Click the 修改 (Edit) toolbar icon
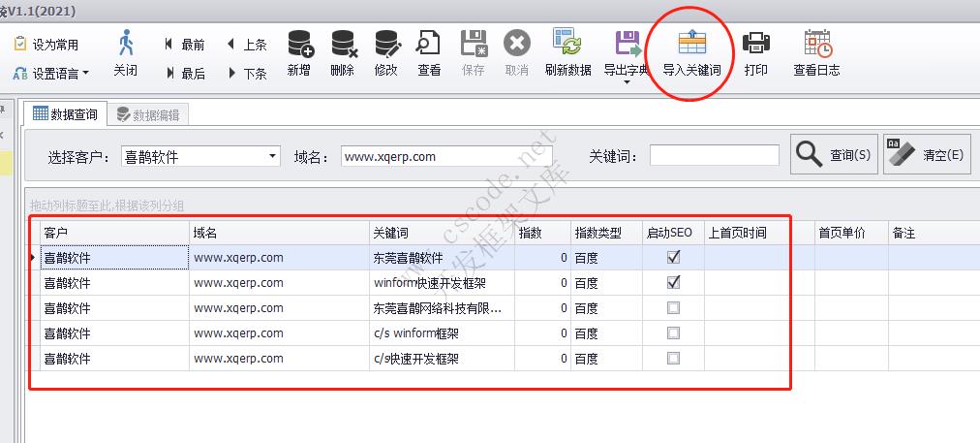The image size is (980, 443). point(386,45)
